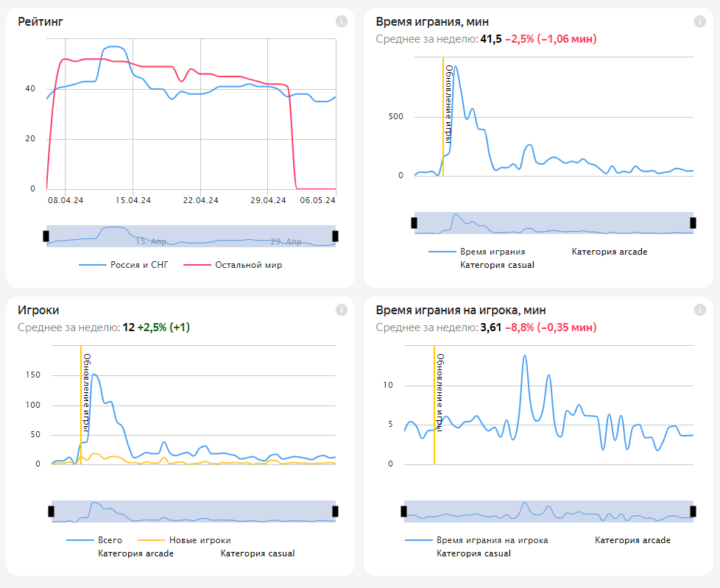Click right navigator handle of Рейтинг chart

click(336, 235)
